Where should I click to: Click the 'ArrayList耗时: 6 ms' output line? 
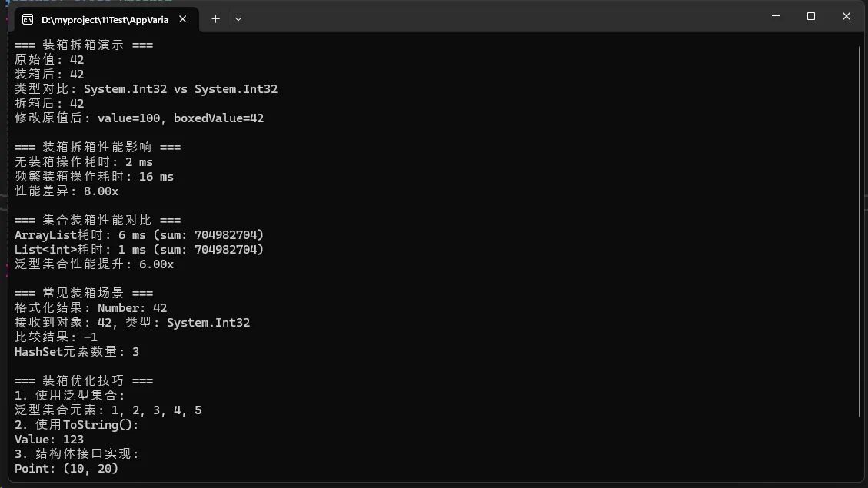coord(139,235)
